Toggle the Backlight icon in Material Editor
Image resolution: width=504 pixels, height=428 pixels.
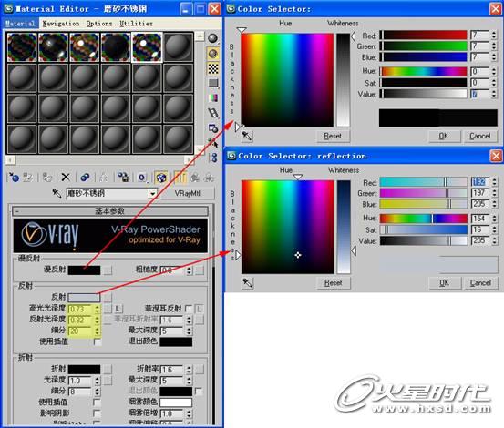coord(212,54)
